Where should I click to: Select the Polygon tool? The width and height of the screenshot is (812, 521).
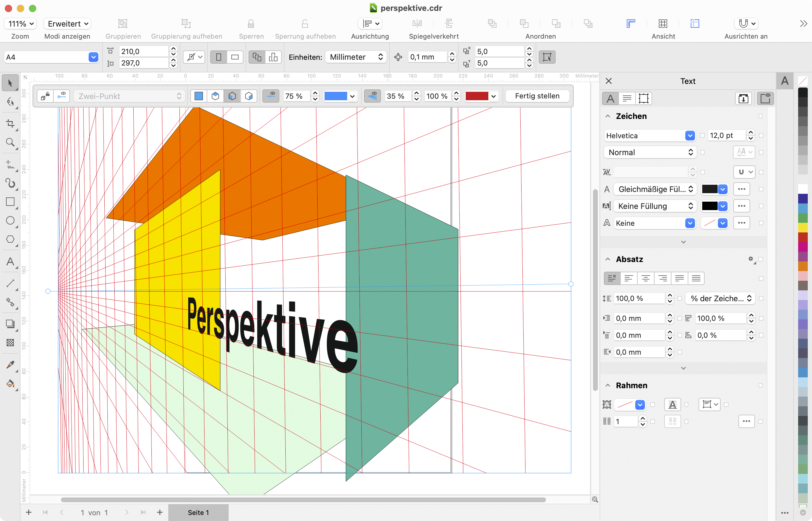10,239
